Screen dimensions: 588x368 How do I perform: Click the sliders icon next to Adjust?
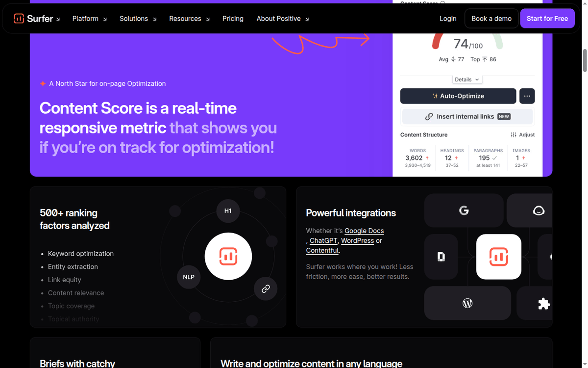[x=514, y=134]
